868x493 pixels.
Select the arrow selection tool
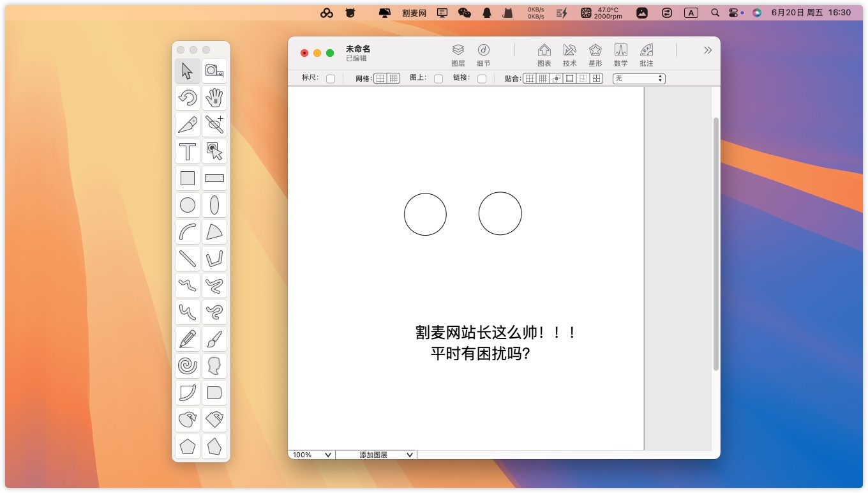(x=188, y=71)
